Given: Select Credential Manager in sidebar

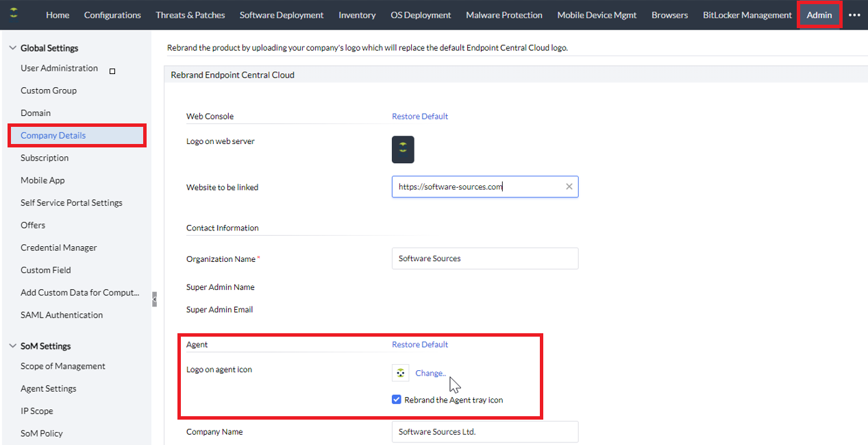Looking at the screenshot, I should (59, 248).
